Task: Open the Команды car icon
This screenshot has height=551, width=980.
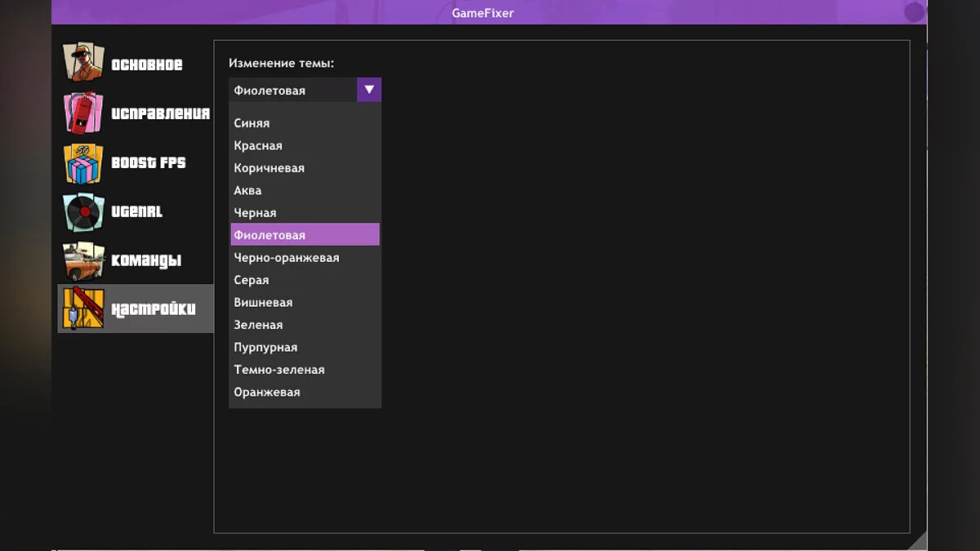Action: click(84, 260)
